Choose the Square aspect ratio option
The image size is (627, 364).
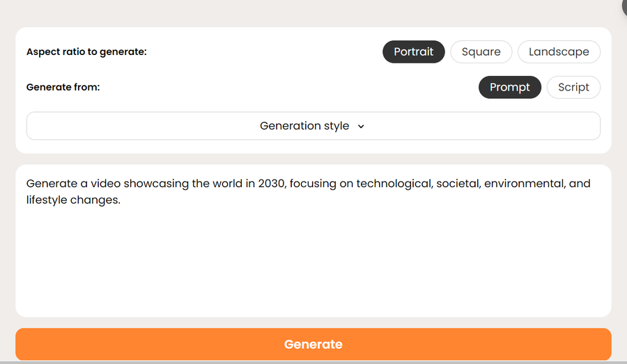[481, 52]
